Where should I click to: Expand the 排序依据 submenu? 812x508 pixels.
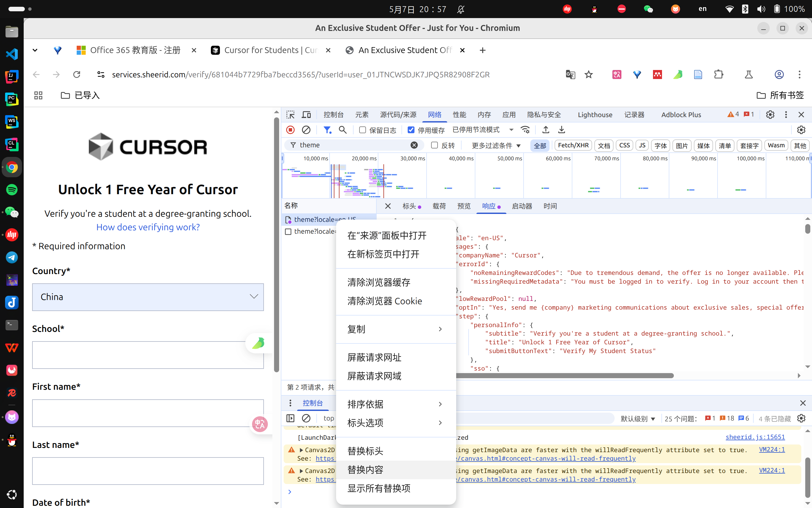pyautogui.click(x=396, y=404)
